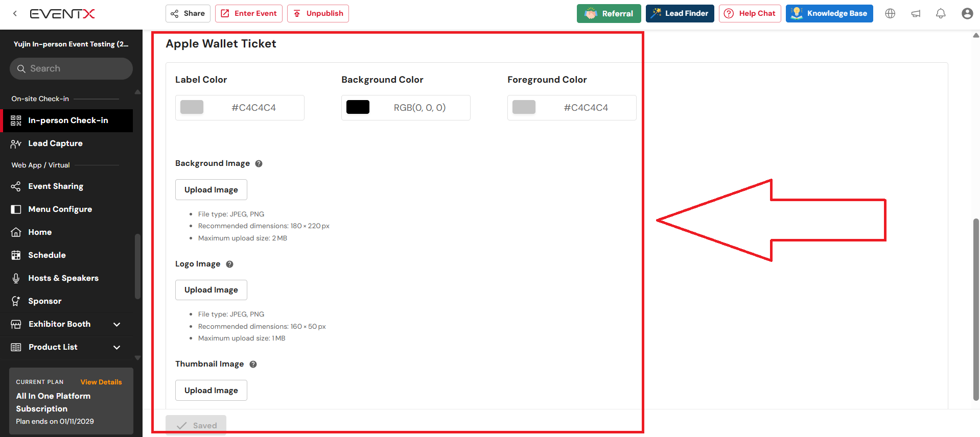This screenshot has height=437, width=980.
Task: Click the Lead Capture sidebar icon
Action: [16, 143]
